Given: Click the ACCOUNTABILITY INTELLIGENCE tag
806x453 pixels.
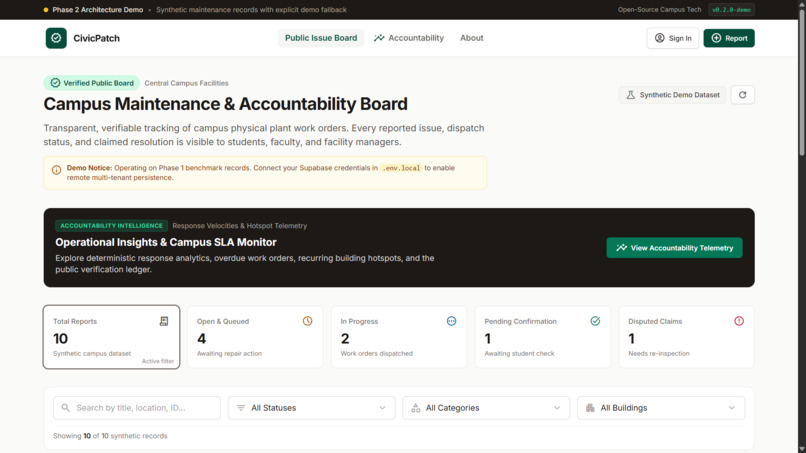Looking at the screenshot, I should pyautogui.click(x=111, y=226).
